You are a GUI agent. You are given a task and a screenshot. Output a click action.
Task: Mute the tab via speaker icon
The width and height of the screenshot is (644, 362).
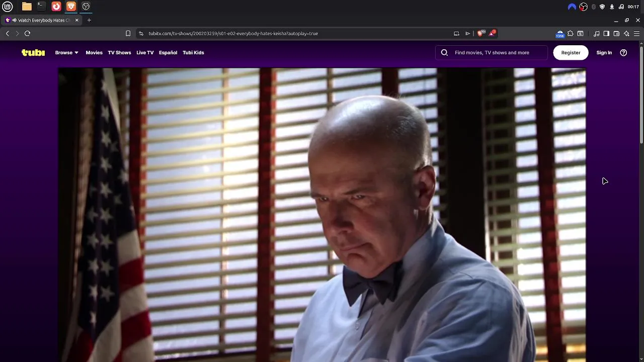click(14, 20)
